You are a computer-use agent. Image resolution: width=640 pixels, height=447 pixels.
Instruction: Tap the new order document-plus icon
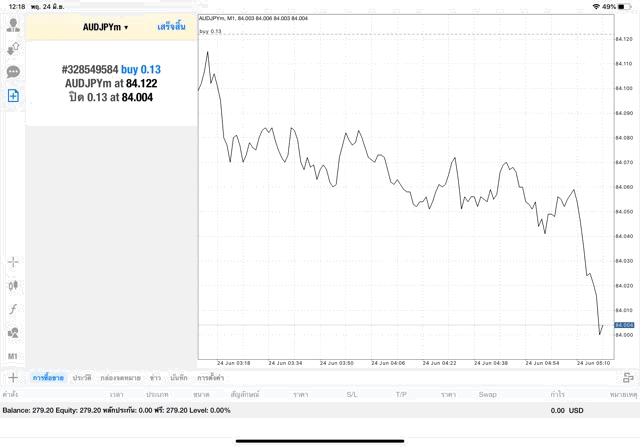13,96
